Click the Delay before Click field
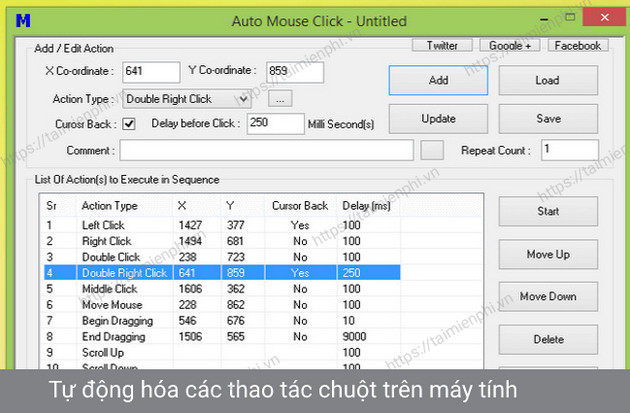This screenshot has height=413, width=630. tap(276, 123)
